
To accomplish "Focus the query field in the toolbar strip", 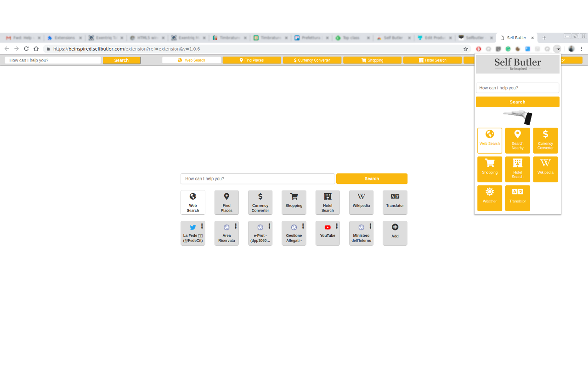I will tap(53, 60).
